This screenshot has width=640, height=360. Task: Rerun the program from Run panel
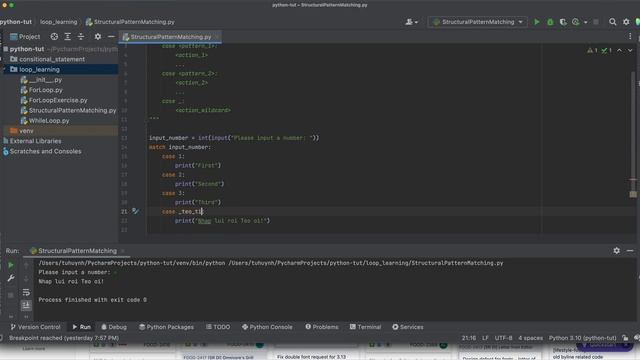11,265
